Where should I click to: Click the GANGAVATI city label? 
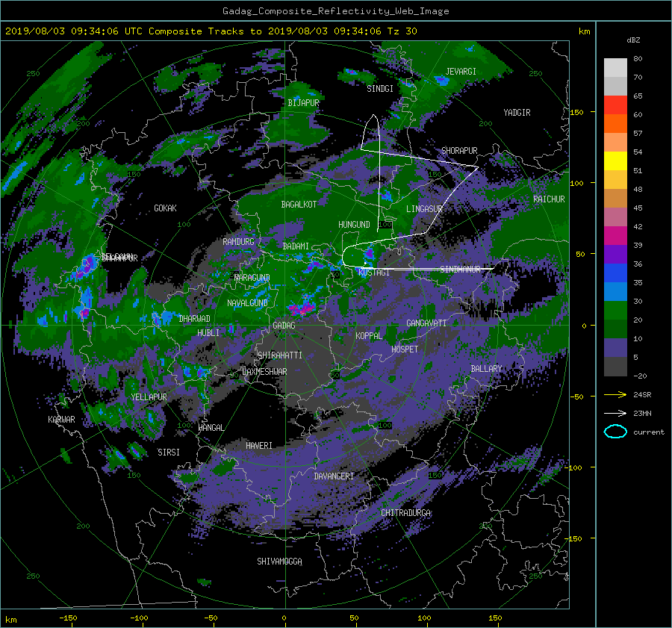pos(426,323)
